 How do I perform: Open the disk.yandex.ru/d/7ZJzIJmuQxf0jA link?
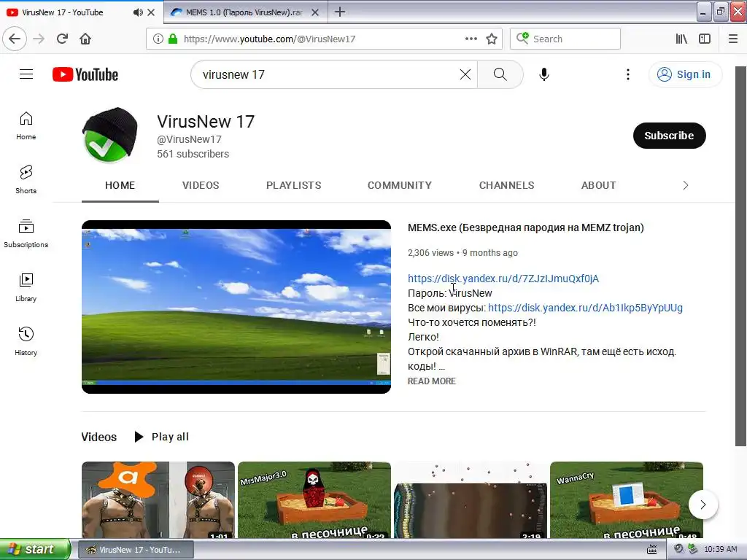coord(503,279)
